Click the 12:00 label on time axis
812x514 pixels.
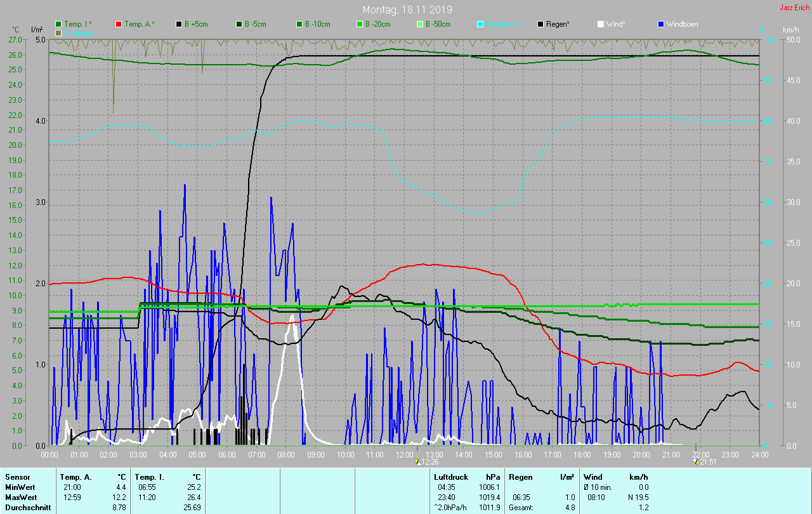point(404,454)
